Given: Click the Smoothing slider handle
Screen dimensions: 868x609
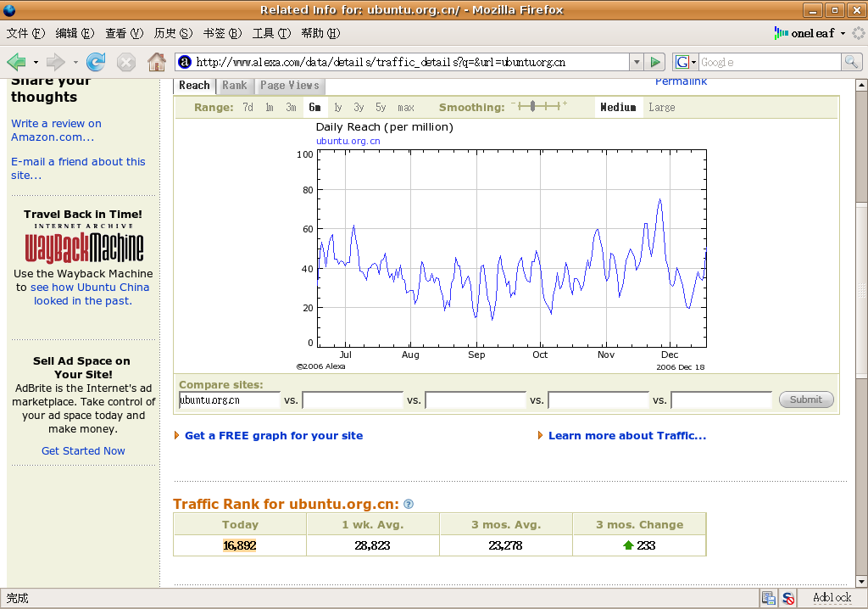Looking at the screenshot, I should pyautogui.click(x=532, y=106).
